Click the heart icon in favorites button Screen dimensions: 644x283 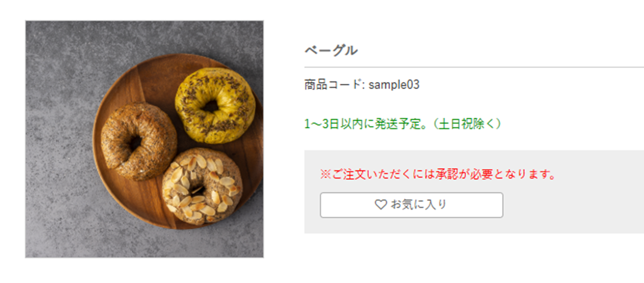coord(381,204)
